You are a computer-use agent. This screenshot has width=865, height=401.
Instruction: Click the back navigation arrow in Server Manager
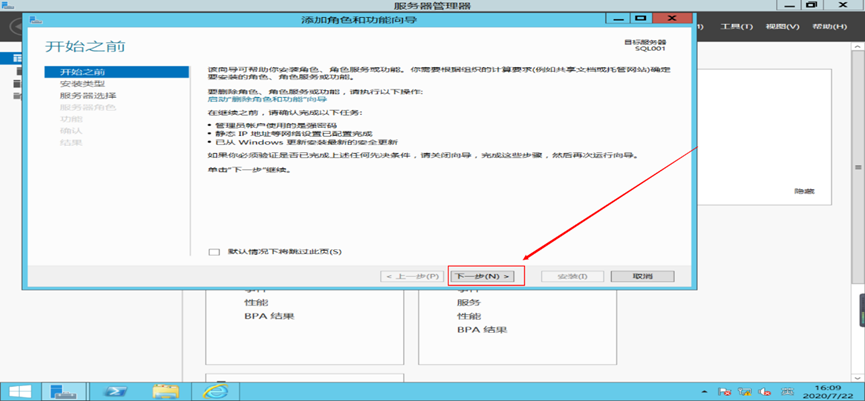point(17,26)
